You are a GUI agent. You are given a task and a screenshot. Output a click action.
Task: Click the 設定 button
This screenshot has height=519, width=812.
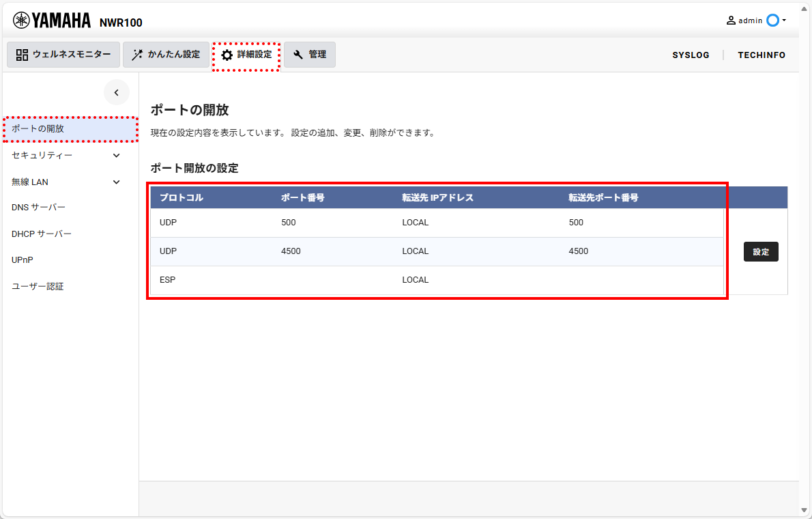point(761,251)
